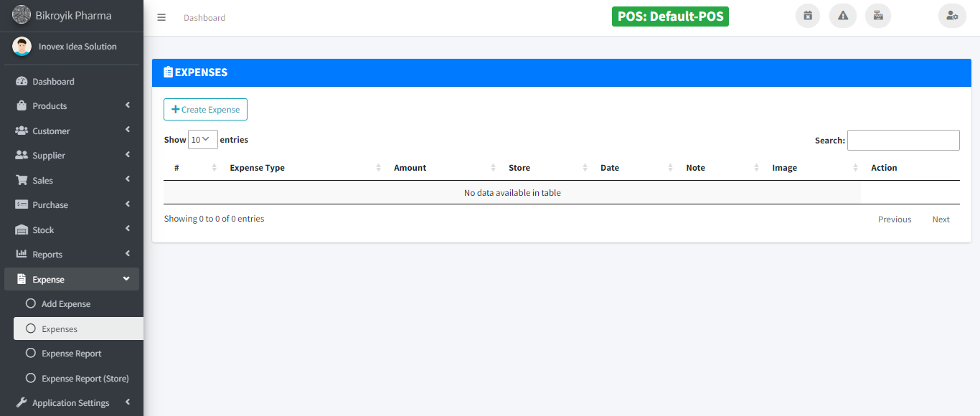Click the warning triangle alert icon
The image size is (980, 416).
(843, 16)
